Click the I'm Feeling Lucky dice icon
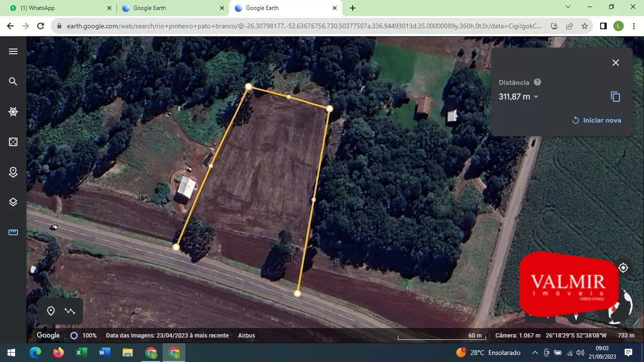Viewport: 644px width, 362px height. [x=13, y=142]
